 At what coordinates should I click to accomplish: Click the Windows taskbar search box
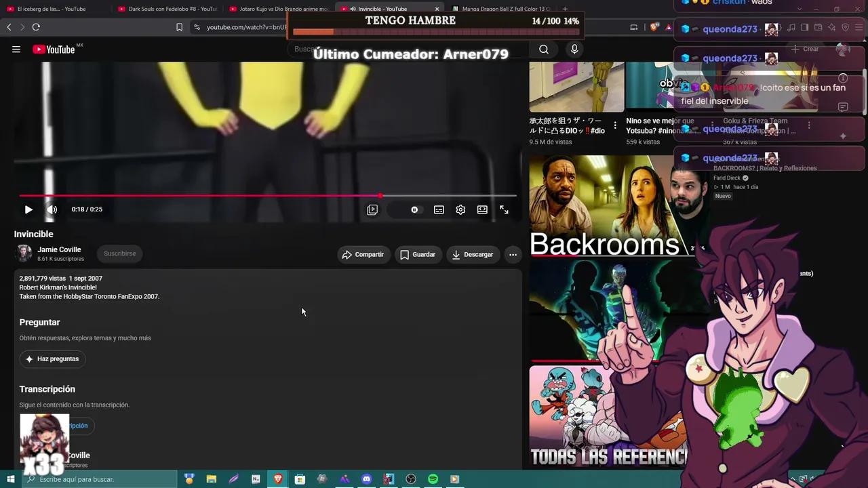point(100,479)
